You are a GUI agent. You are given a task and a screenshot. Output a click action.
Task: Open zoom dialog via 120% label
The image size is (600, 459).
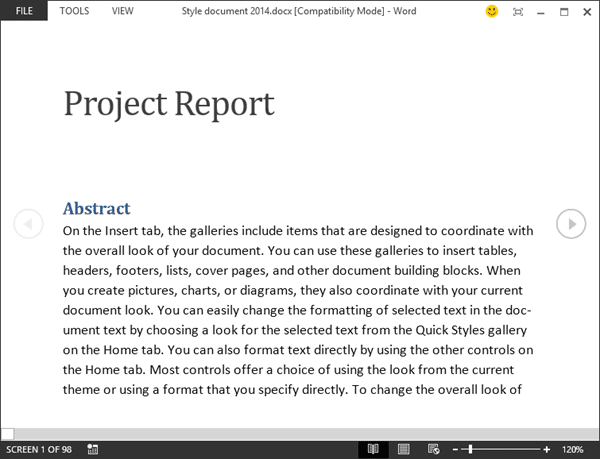(x=573, y=450)
